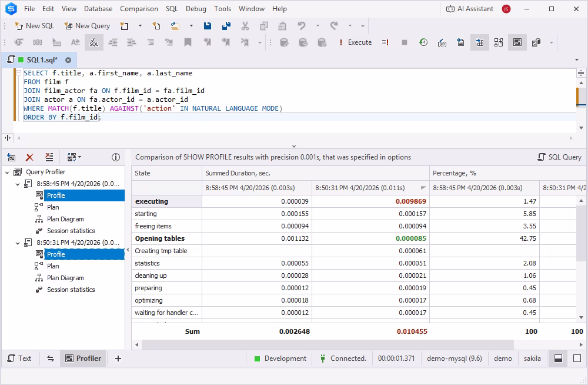Click the Query Profiling Mode icon
This screenshot has width=588, height=385.
[517, 42]
